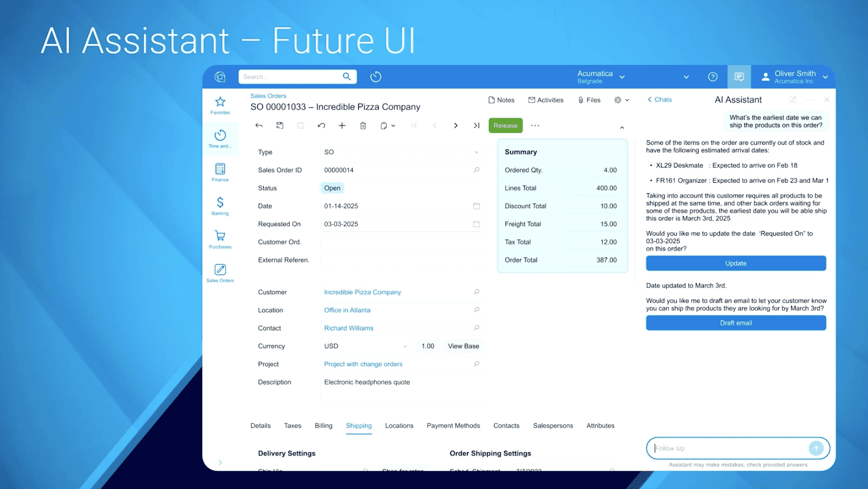Open the help question mark icon
The width and height of the screenshot is (868, 489).
coord(712,77)
